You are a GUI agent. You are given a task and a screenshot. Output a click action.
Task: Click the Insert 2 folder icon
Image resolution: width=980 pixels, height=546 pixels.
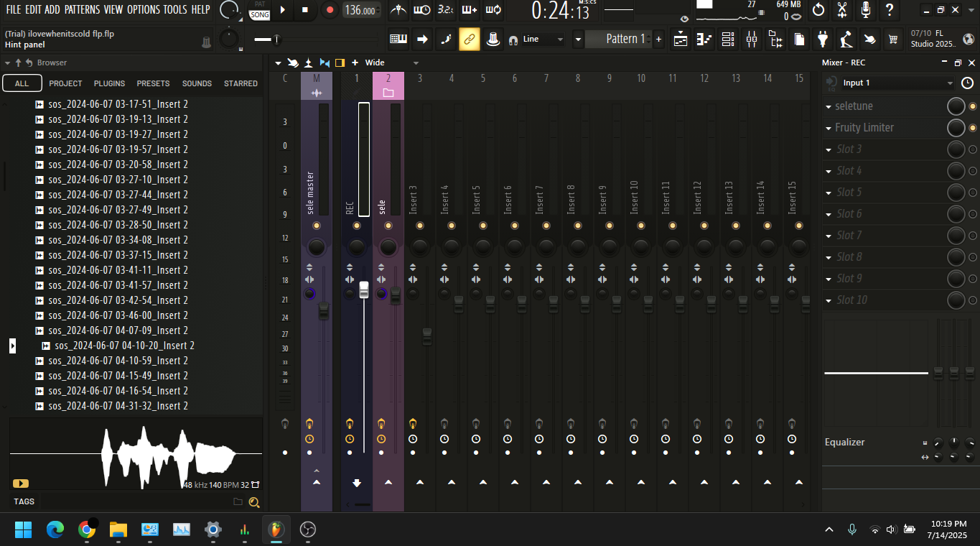[388, 93]
